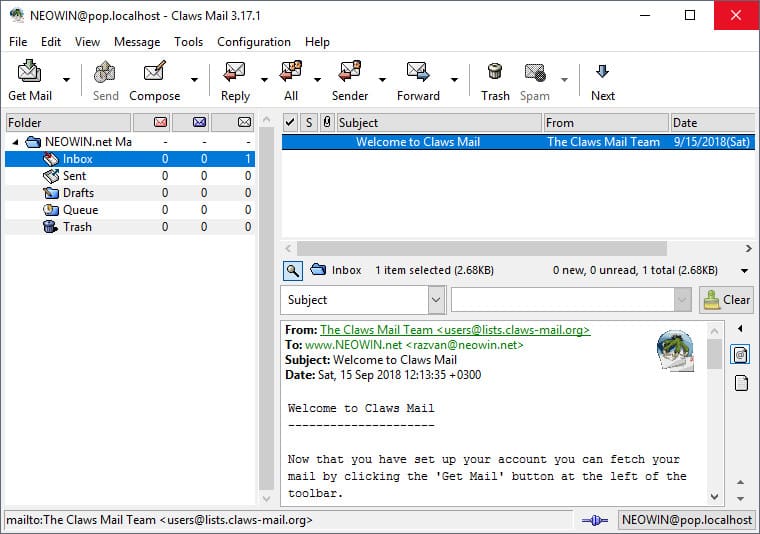
Task: Open the Help menu
Action: [x=317, y=42]
